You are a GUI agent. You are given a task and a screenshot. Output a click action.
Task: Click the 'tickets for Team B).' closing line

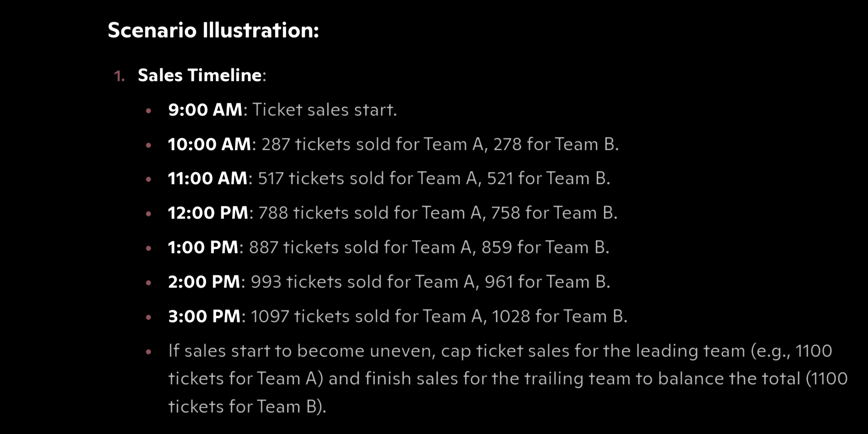tap(247, 406)
